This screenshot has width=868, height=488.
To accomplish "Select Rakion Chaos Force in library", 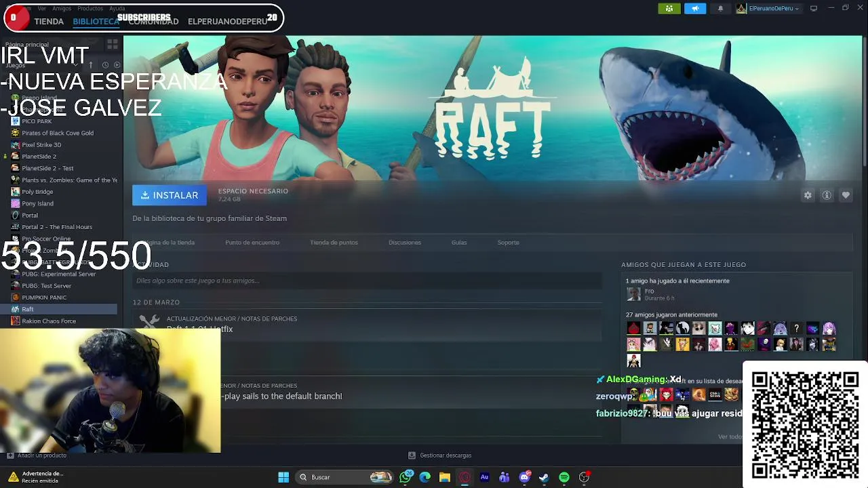I will [x=49, y=321].
